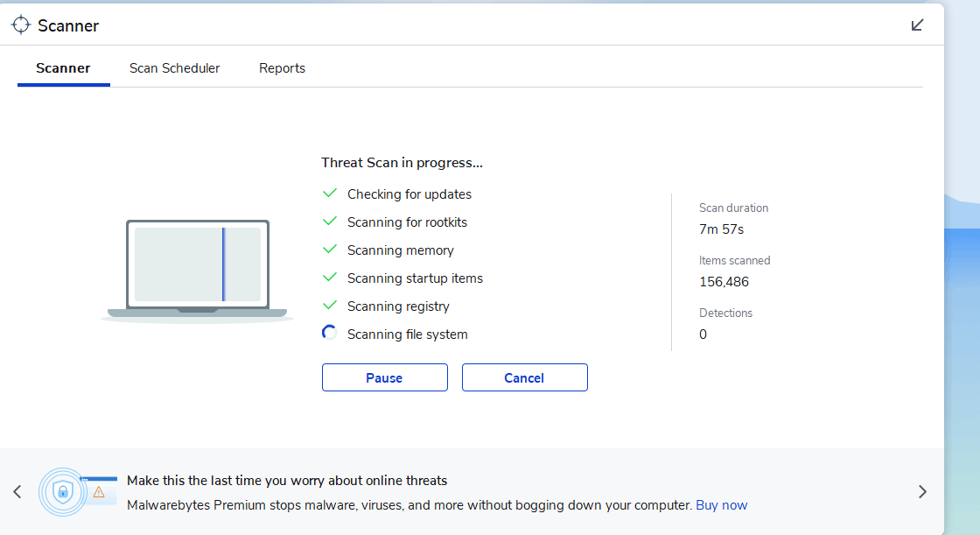Click the spinning loader beside Scanning file system
This screenshot has height=535, width=980.
click(329, 333)
